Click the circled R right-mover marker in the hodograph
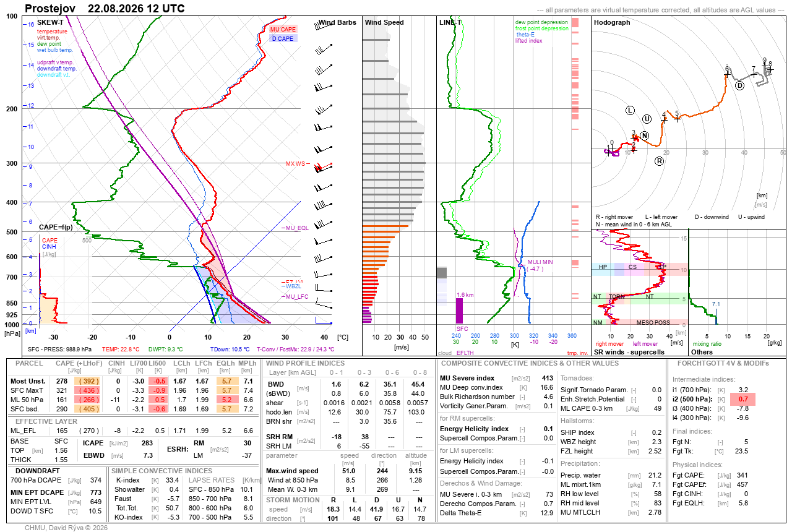Screen dimensions: 792x532 660,161
